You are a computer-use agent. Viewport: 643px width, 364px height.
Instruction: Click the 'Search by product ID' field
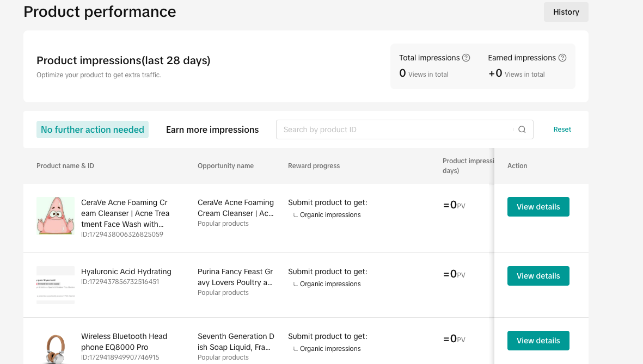tap(395, 129)
